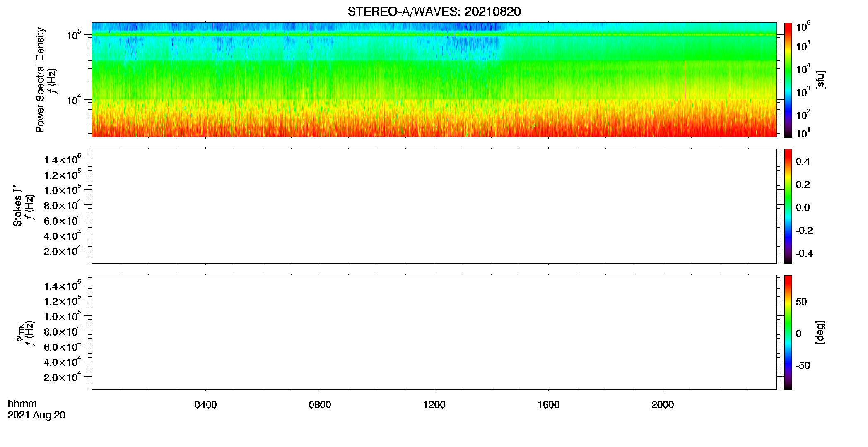Click the -0.4 value on Stokes color bar
The width and height of the screenshot is (868, 447).
coord(804,254)
